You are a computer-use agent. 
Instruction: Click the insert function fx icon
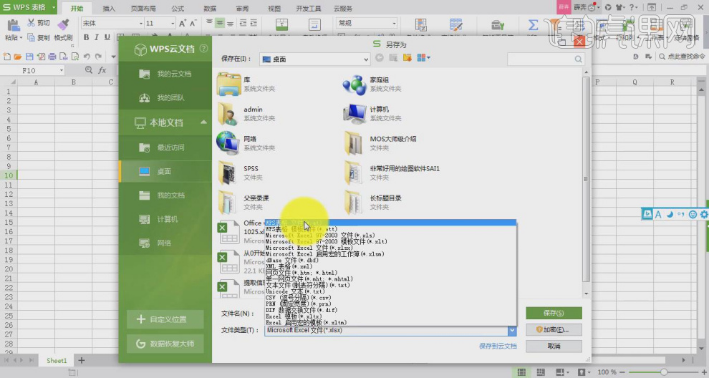[x=102, y=70]
